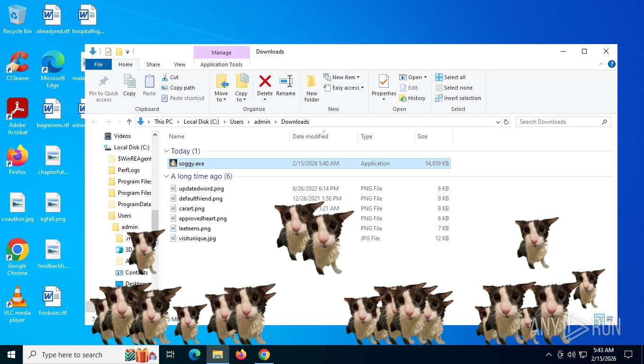Screen dimensions: 644x364
Task: Select the Recycle Bin desktop icon
Action: click(x=18, y=19)
